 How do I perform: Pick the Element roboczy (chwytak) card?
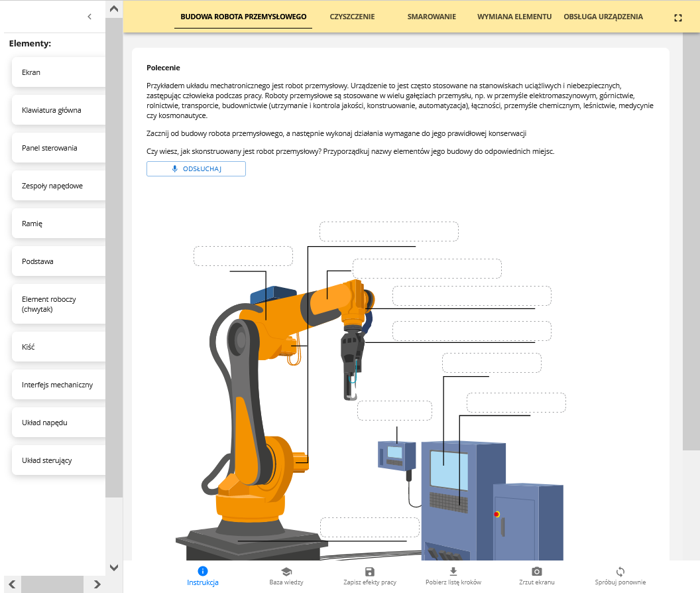(58, 304)
